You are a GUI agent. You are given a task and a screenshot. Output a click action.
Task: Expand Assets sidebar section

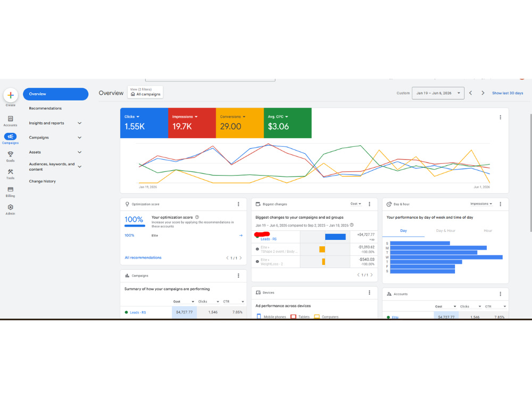(x=79, y=152)
